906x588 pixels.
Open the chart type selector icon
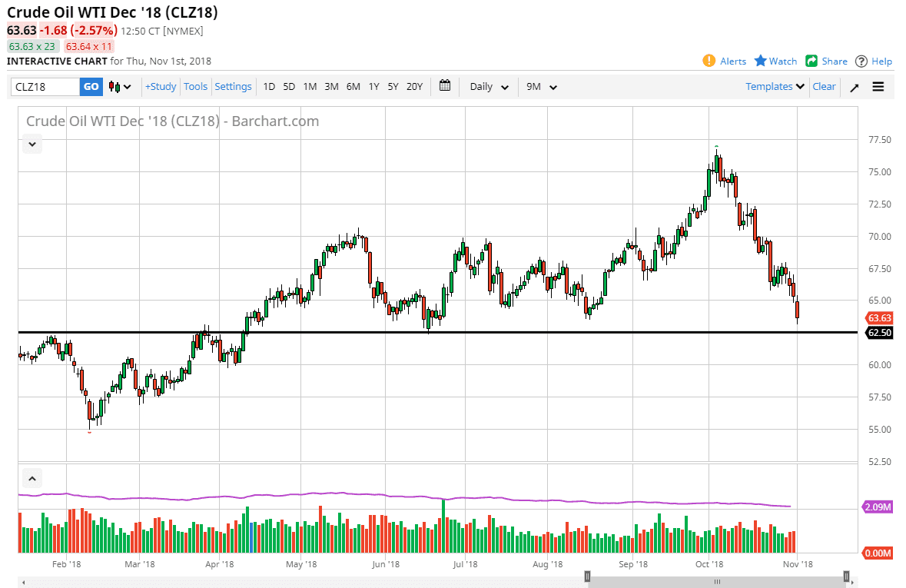pos(114,87)
